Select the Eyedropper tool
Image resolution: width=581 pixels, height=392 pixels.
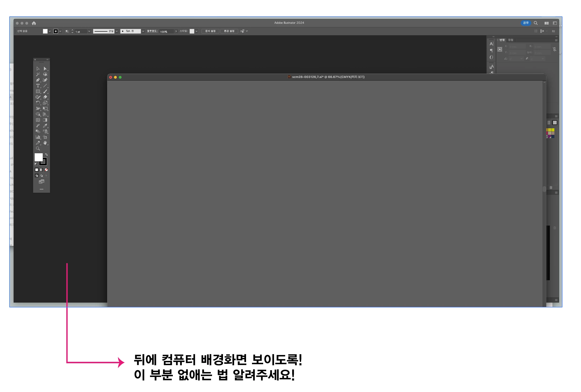point(45,126)
